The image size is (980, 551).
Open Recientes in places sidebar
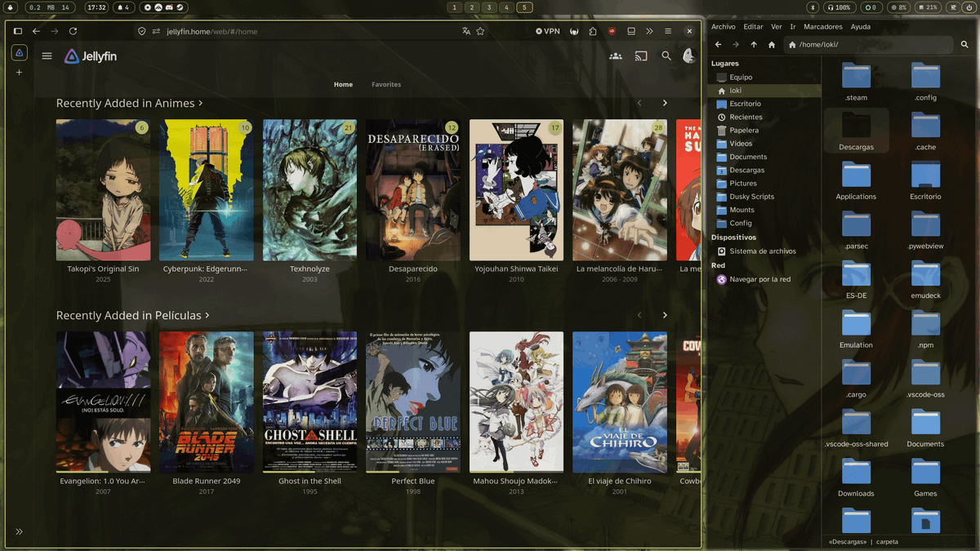tap(764, 117)
